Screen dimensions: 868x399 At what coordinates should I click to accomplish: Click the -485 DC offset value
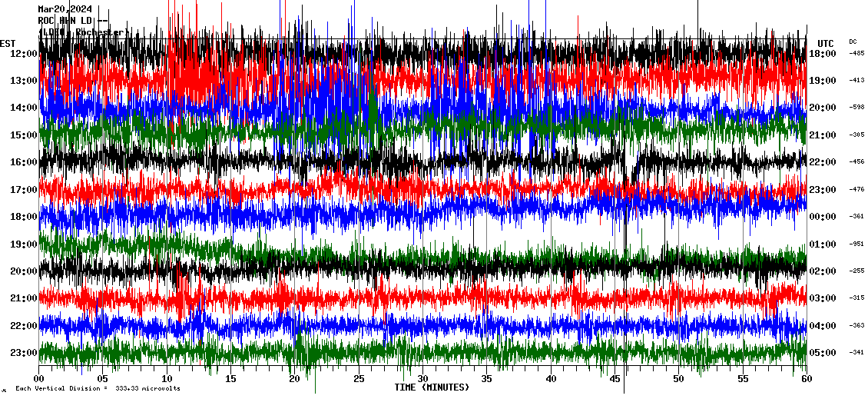click(x=856, y=54)
